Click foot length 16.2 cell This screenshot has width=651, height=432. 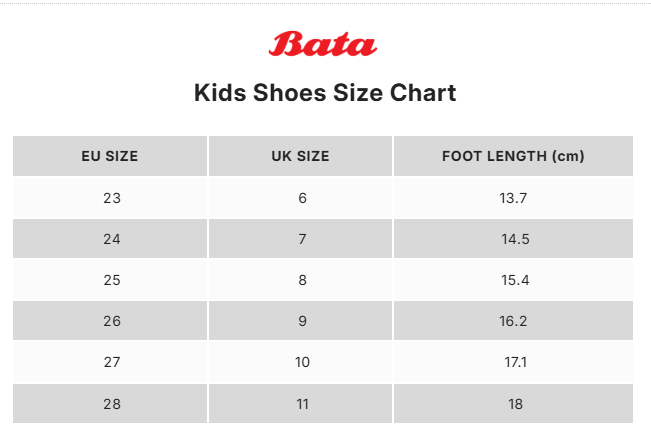coord(513,321)
